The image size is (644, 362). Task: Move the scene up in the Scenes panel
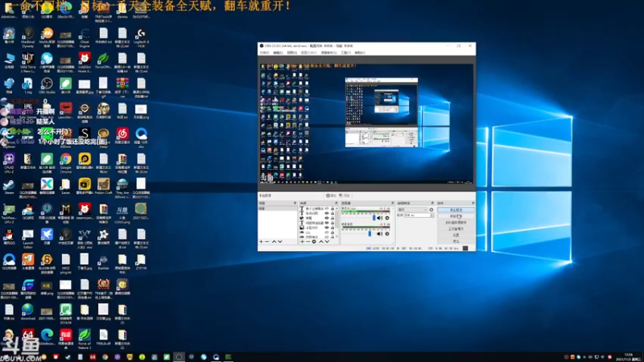(x=274, y=241)
